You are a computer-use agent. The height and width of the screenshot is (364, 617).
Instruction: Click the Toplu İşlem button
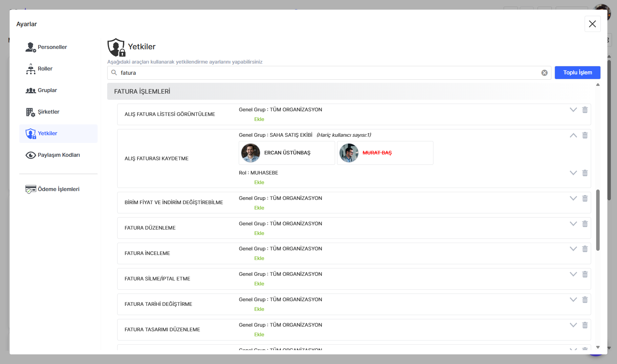pyautogui.click(x=577, y=72)
